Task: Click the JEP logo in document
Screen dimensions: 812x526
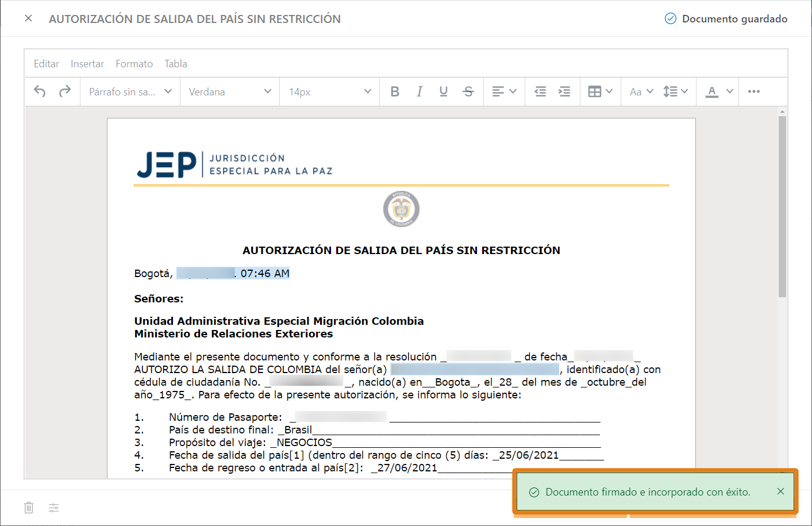Action: coord(234,164)
